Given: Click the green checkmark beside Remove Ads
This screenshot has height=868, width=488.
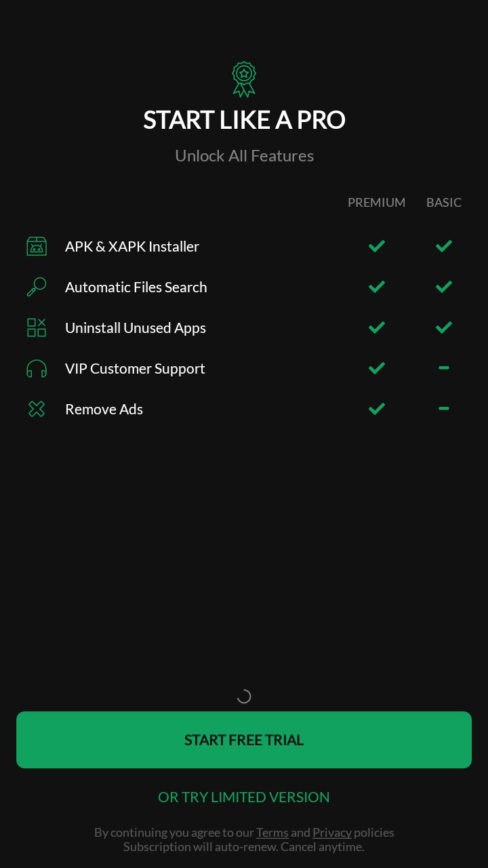Looking at the screenshot, I should 376,409.
